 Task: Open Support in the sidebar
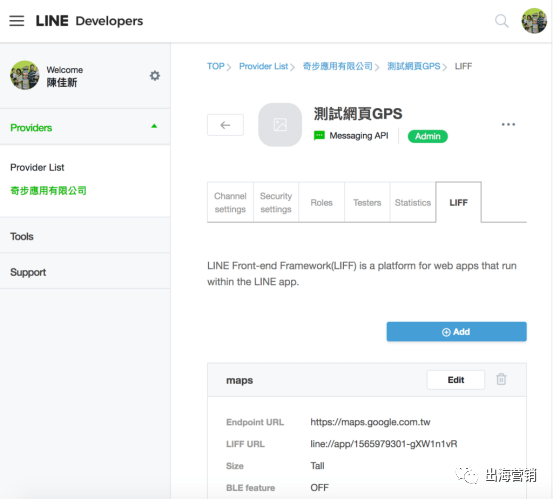pyautogui.click(x=28, y=272)
